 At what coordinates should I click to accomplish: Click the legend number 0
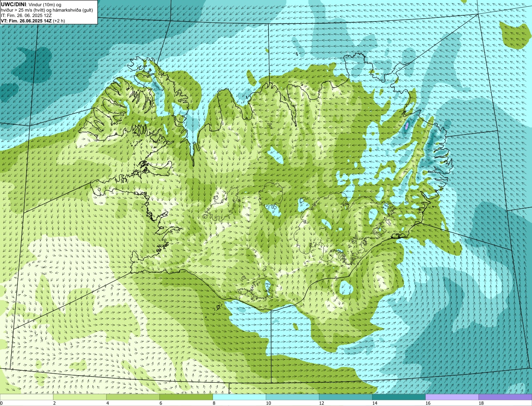(2, 403)
